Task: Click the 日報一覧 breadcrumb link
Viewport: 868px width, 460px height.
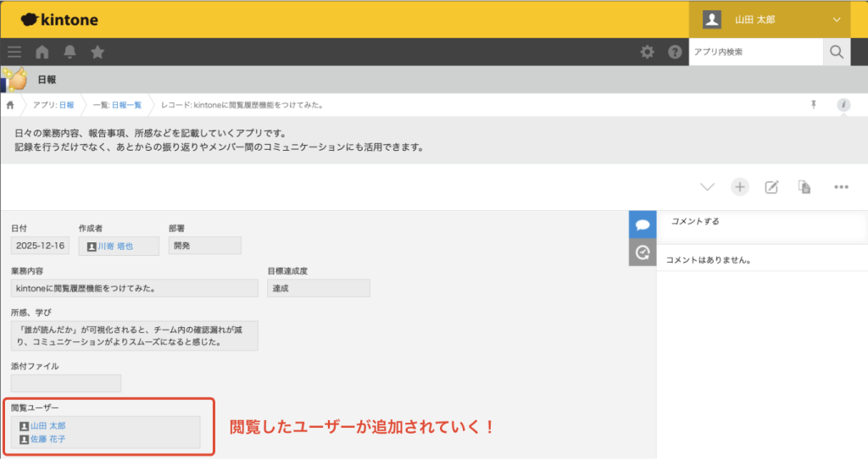Action: pos(127,105)
